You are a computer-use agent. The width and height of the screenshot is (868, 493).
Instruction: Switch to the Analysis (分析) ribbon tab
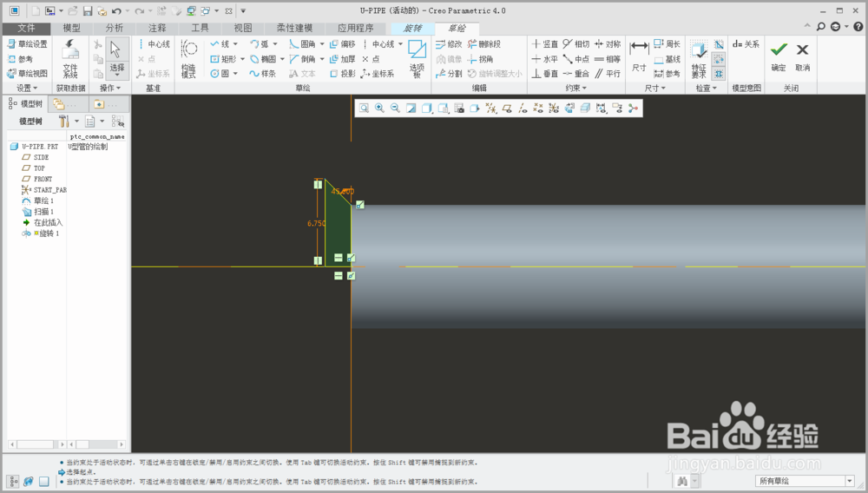[x=114, y=29]
